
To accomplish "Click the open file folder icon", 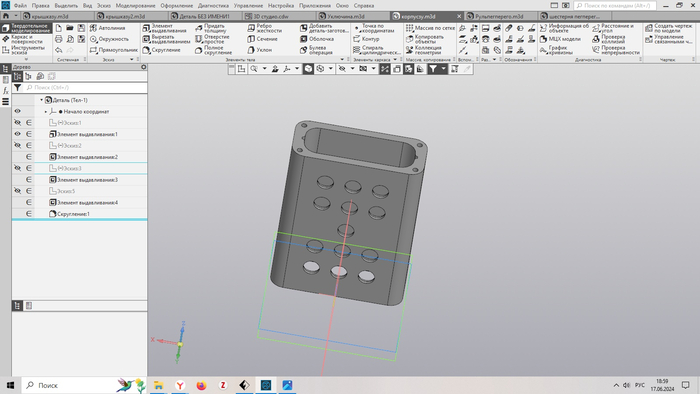I will pos(70,28).
